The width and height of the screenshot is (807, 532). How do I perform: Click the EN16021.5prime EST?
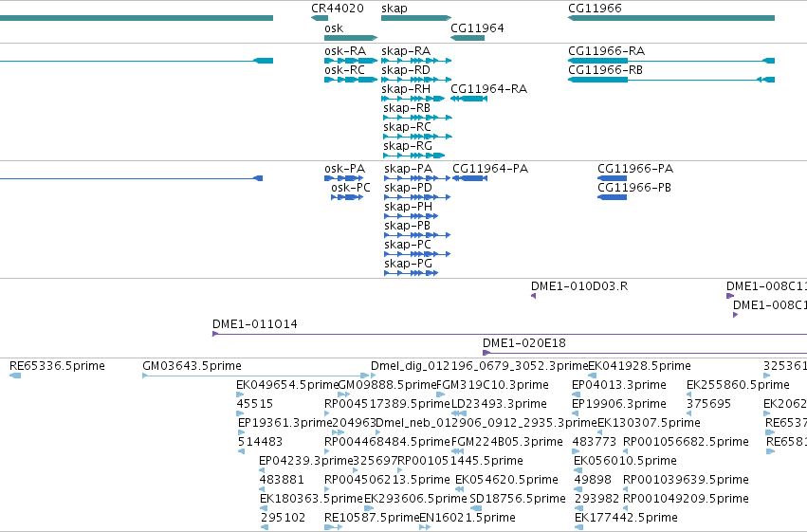coord(425,527)
